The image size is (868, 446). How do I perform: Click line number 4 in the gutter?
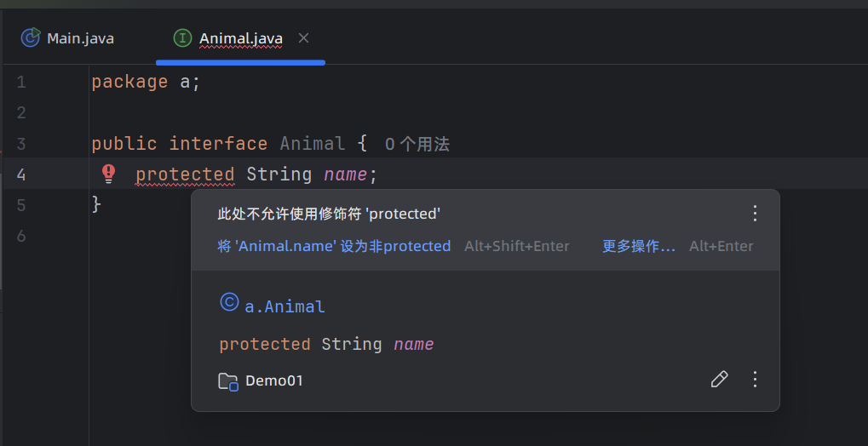click(x=21, y=174)
